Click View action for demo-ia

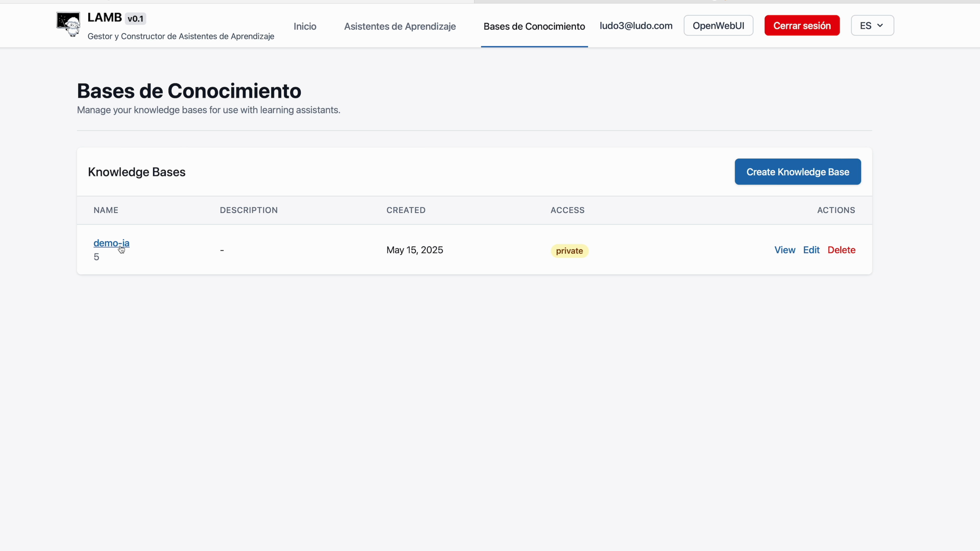tap(785, 250)
